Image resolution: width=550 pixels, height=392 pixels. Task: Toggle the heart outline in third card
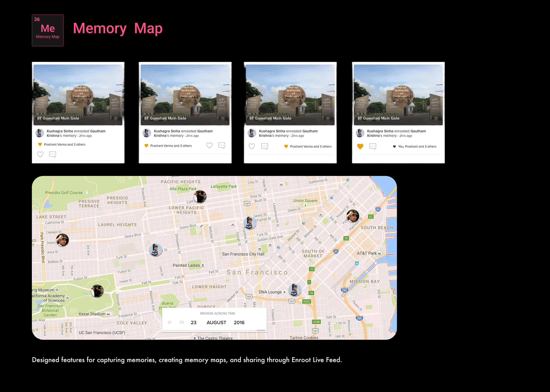coord(252,146)
